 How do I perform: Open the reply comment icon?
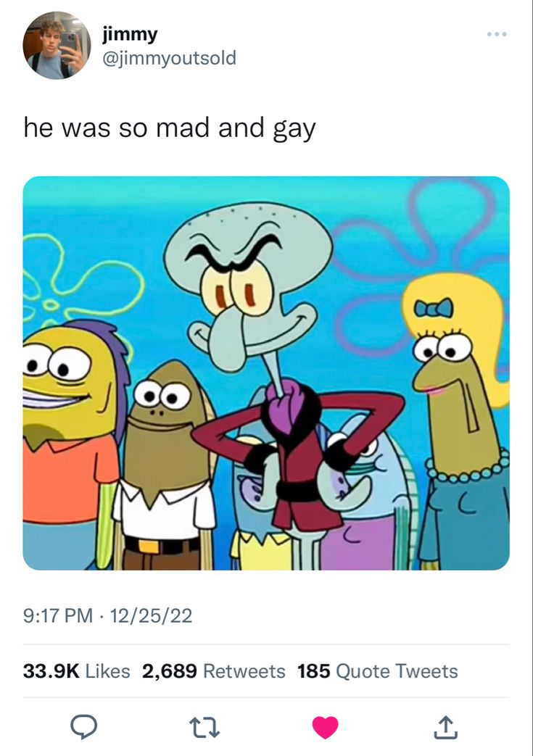(84, 727)
